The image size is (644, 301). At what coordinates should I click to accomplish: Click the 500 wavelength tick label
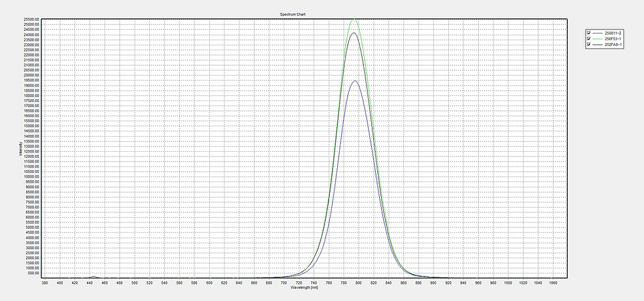(x=134, y=283)
